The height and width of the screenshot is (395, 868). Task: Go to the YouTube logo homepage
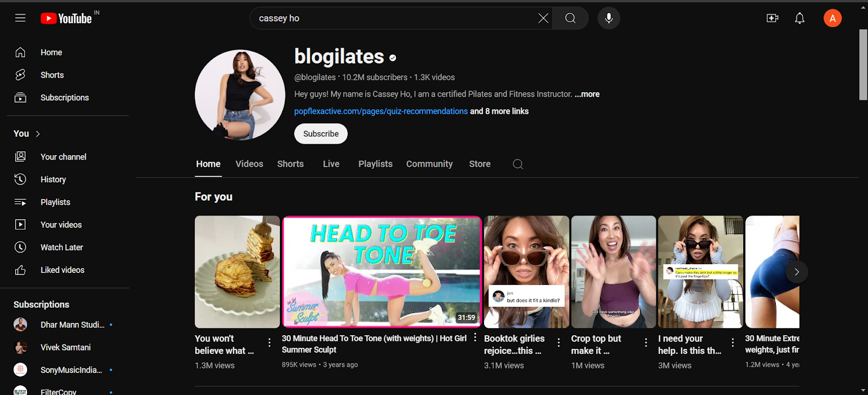pyautogui.click(x=66, y=18)
